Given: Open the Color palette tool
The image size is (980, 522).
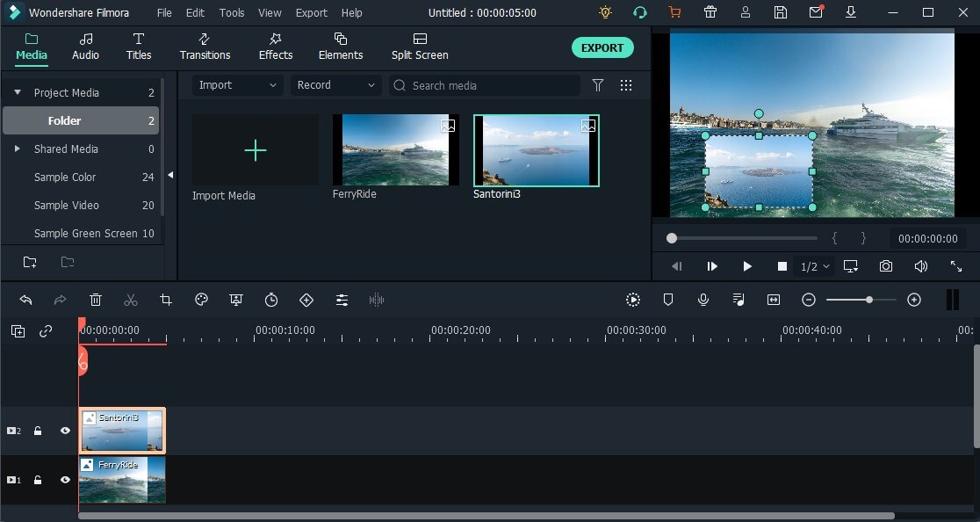Looking at the screenshot, I should pos(201,300).
